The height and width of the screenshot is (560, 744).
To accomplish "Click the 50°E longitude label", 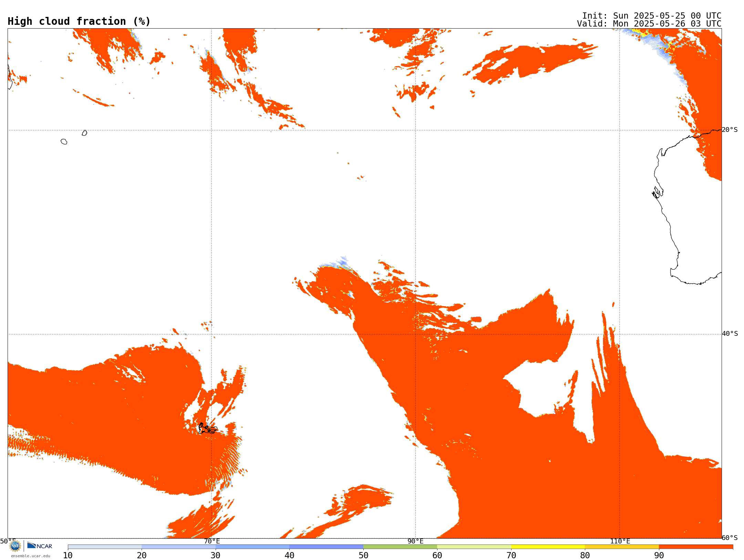I will pos(8,541).
